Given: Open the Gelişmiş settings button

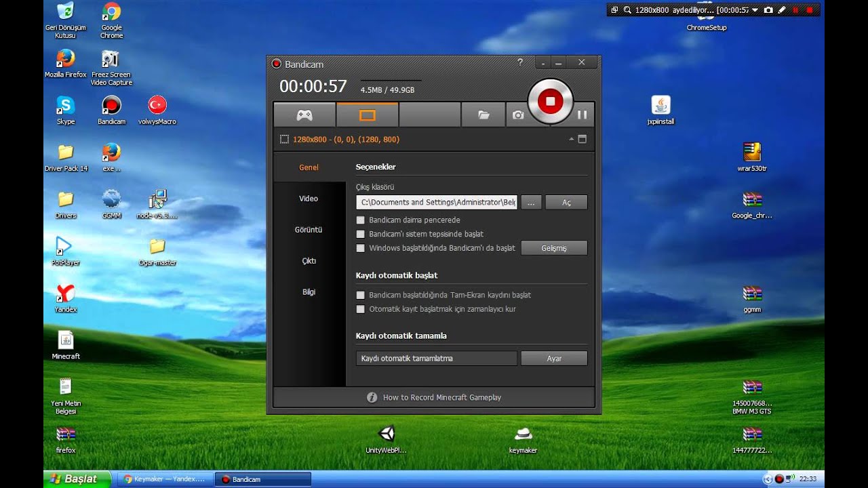Looking at the screenshot, I should [x=554, y=248].
